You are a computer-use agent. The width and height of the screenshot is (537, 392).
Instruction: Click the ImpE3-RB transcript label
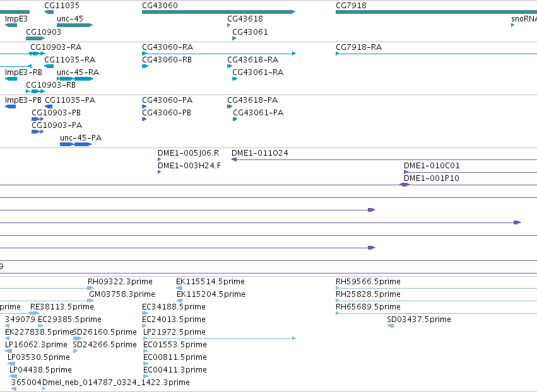click(23, 72)
